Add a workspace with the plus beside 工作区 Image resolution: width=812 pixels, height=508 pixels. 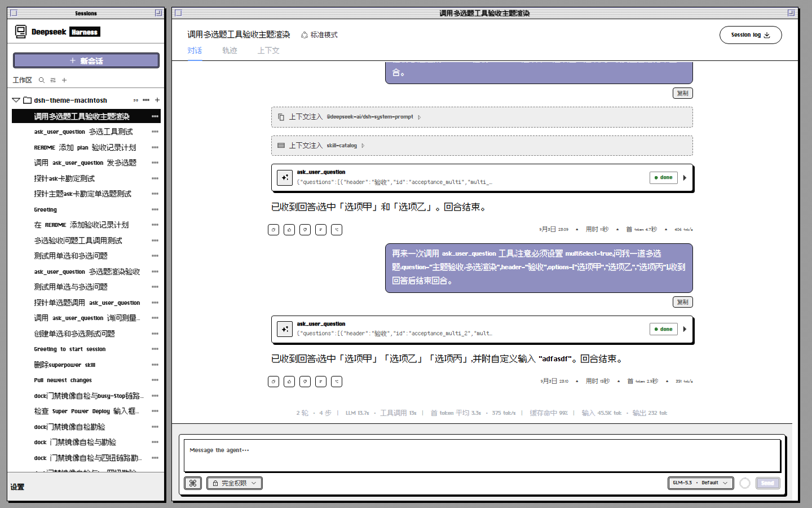tap(64, 80)
